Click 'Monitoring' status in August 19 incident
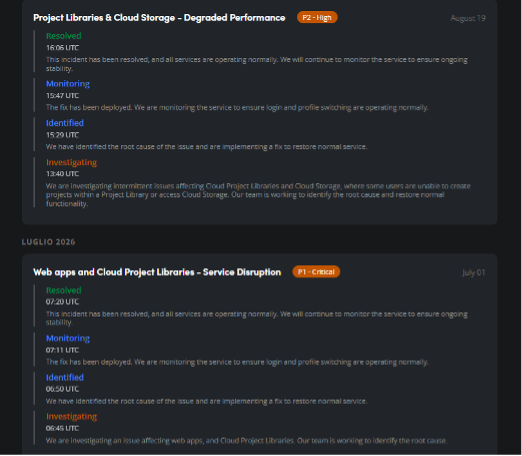 click(68, 84)
